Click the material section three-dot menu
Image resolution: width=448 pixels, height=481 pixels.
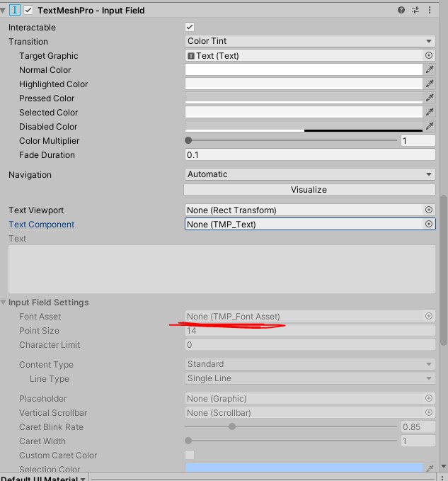click(x=442, y=478)
